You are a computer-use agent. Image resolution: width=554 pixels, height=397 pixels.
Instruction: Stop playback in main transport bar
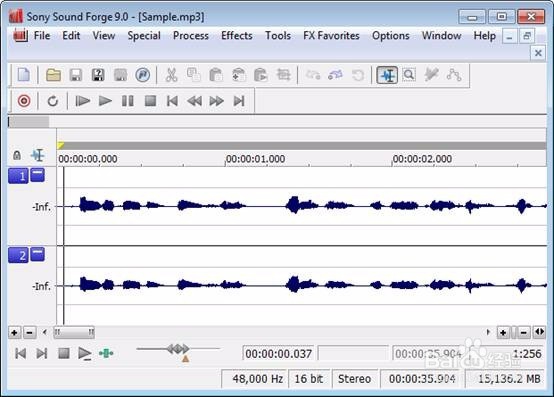(151, 101)
